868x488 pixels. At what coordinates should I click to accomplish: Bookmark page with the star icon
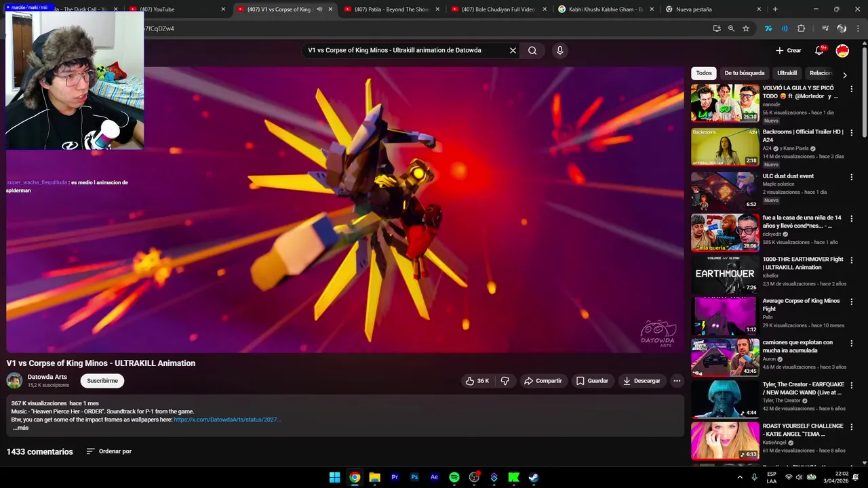tap(746, 28)
